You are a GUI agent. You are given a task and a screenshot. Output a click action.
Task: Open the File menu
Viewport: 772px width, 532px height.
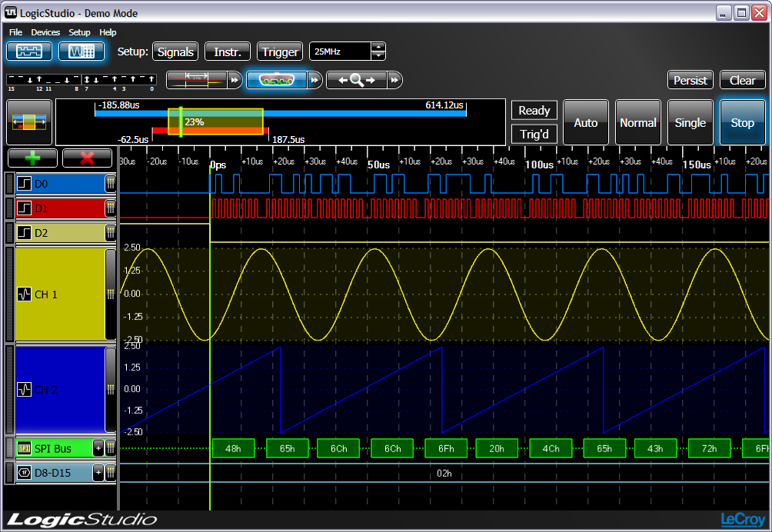coord(15,32)
